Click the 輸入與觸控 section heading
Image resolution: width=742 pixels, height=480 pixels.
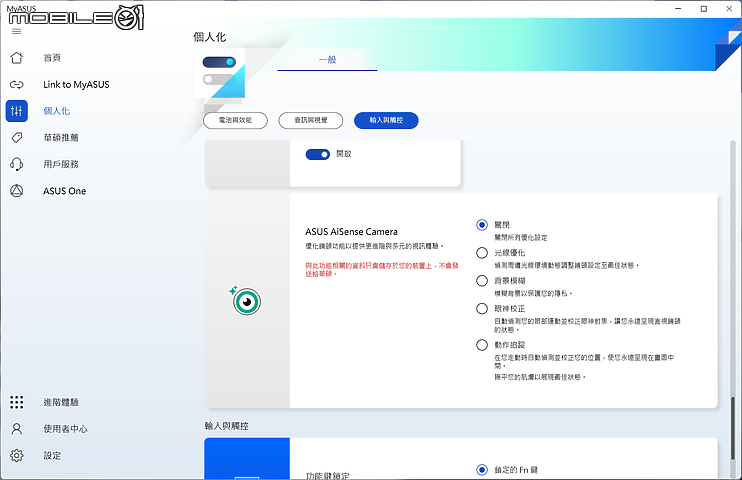[227, 426]
